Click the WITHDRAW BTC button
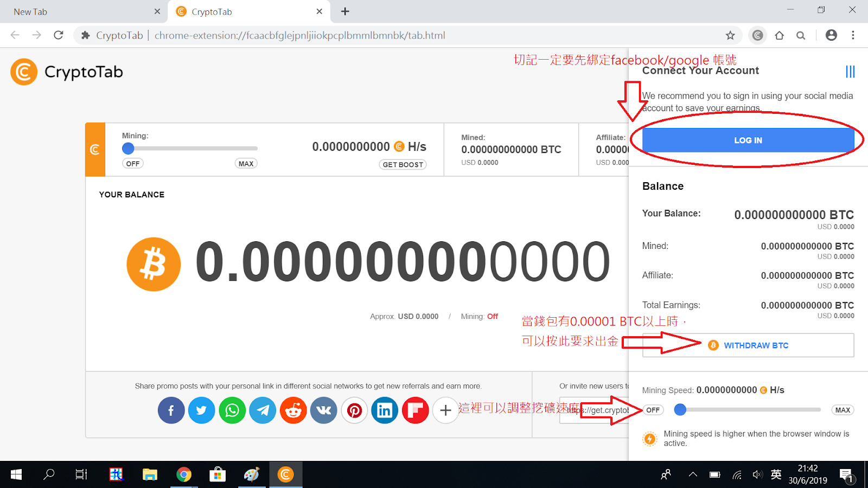868x488 pixels. tap(748, 345)
